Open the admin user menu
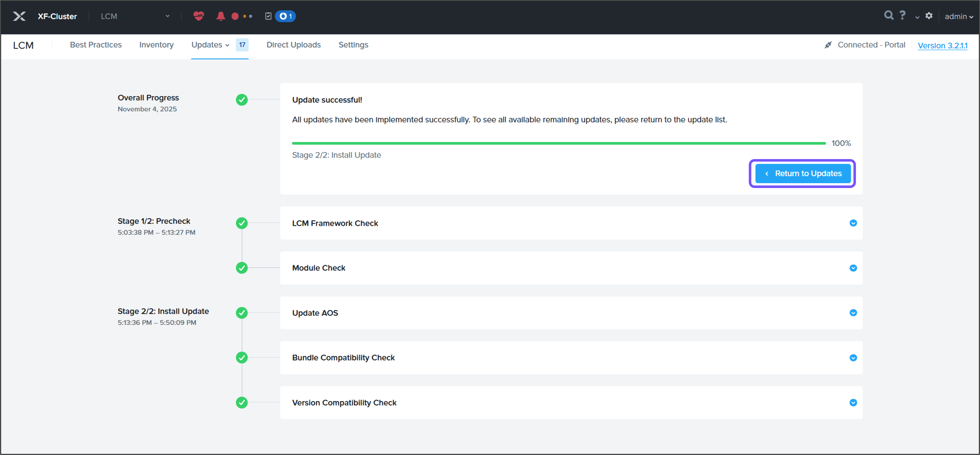 [958, 16]
